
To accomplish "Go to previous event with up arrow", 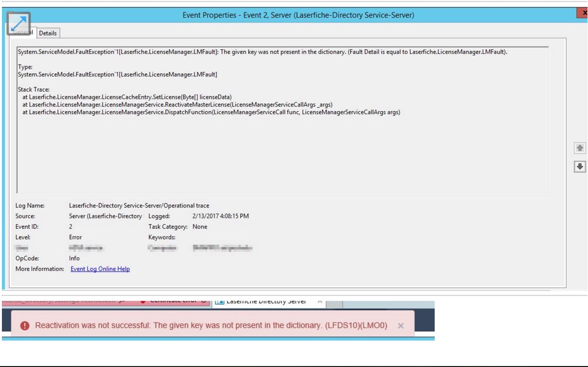I will [x=580, y=149].
